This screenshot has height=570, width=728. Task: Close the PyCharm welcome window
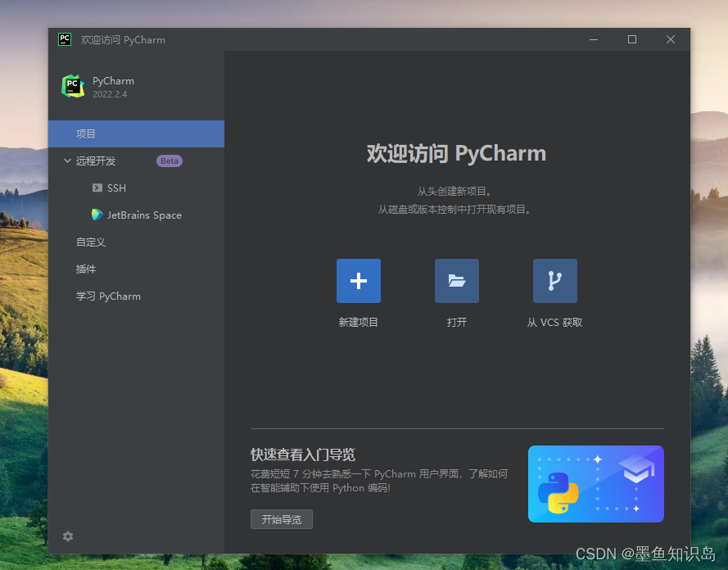point(671,39)
